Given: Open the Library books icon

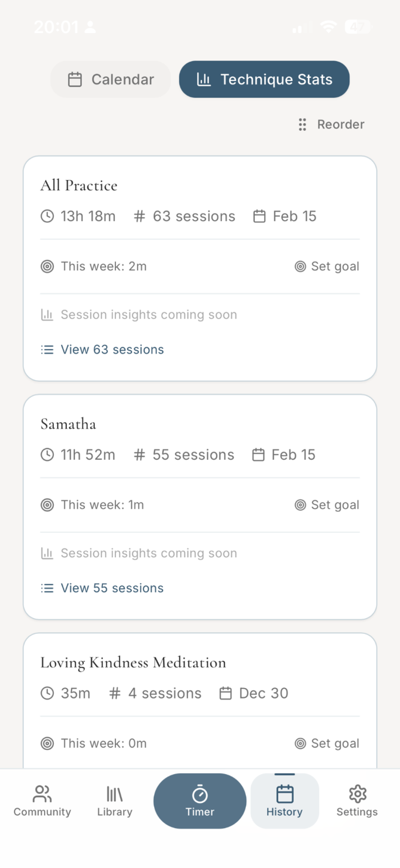Looking at the screenshot, I should click(x=114, y=793).
